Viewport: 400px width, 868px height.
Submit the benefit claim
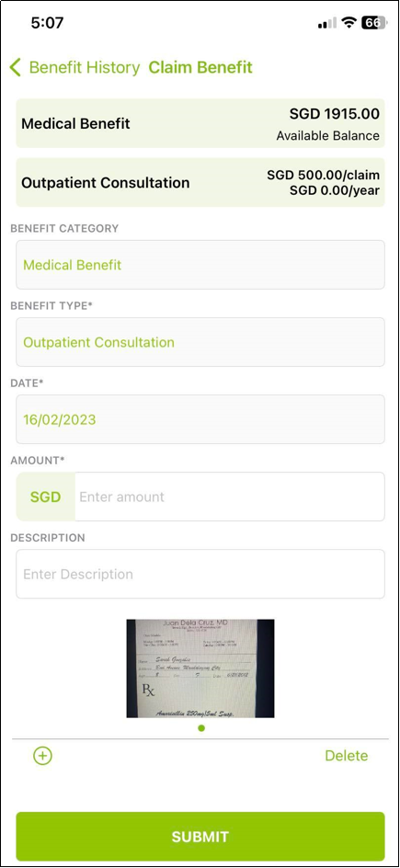[200, 836]
